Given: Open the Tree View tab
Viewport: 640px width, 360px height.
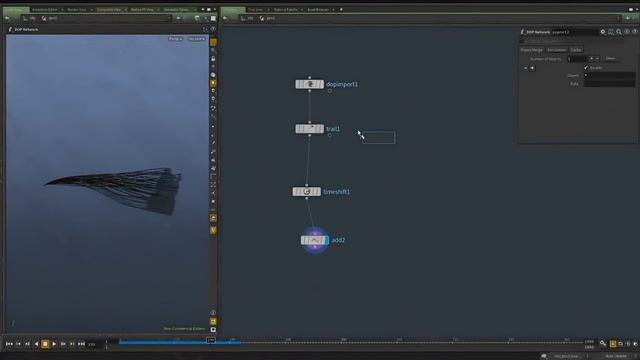Looking at the screenshot, I should click(x=256, y=9).
